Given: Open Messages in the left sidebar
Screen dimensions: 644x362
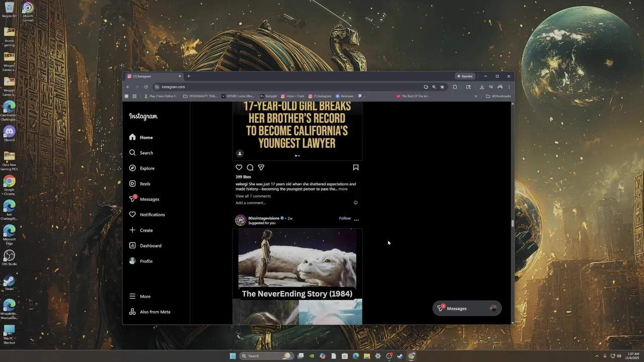Looking at the screenshot, I should [x=144, y=199].
